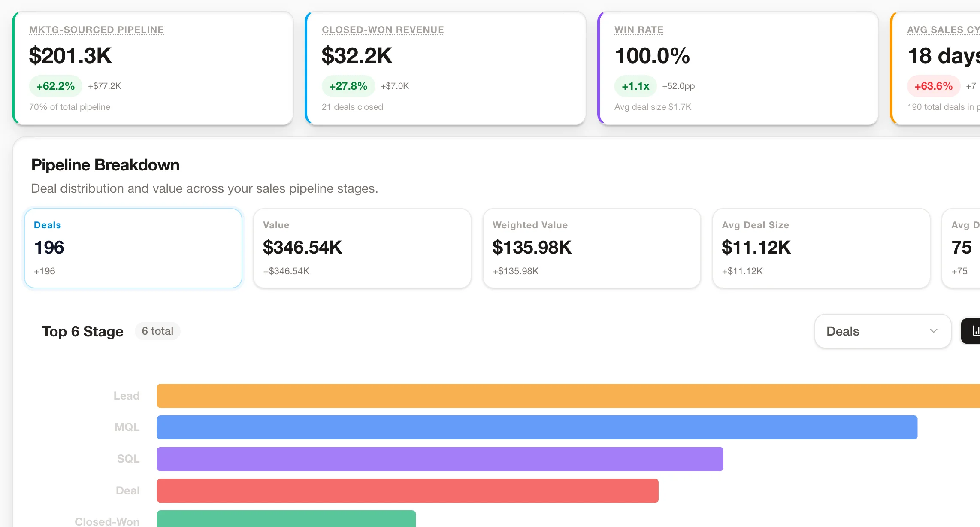
Task: Select the Value $346.54K metric card
Action: click(x=362, y=248)
